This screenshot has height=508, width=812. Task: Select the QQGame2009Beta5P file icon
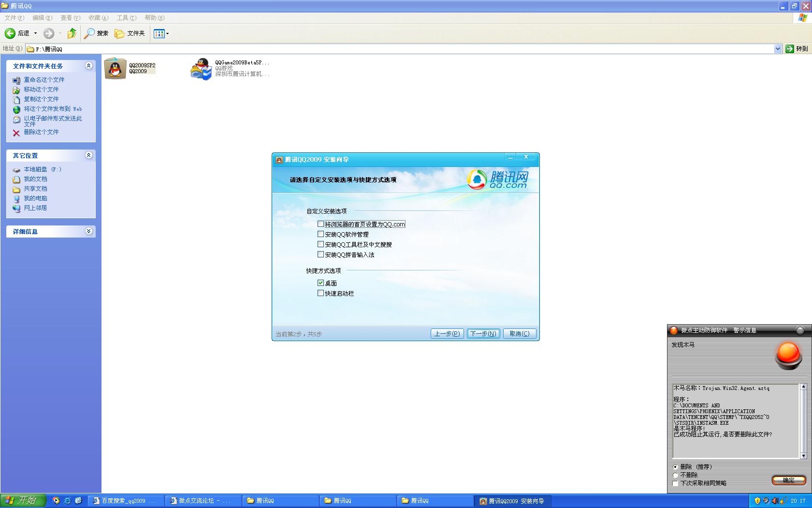(x=201, y=69)
